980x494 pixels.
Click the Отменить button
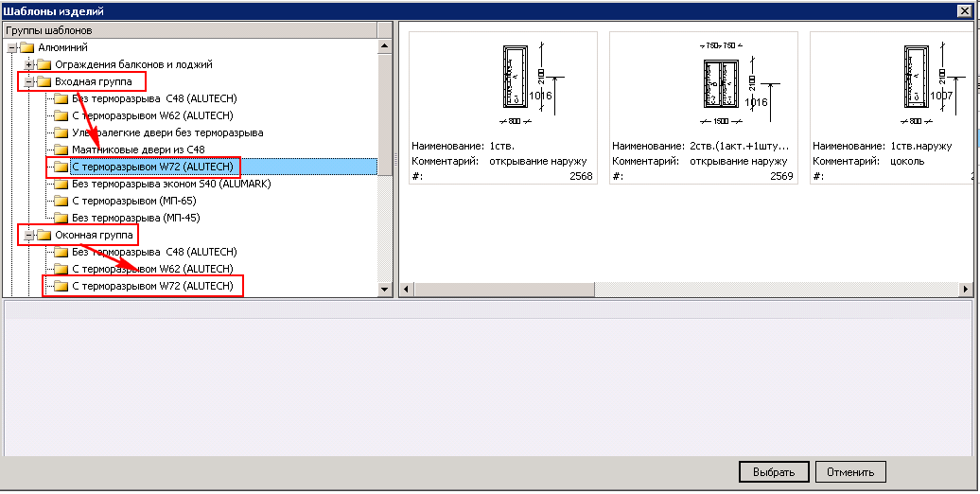click(x=850, y=472)
